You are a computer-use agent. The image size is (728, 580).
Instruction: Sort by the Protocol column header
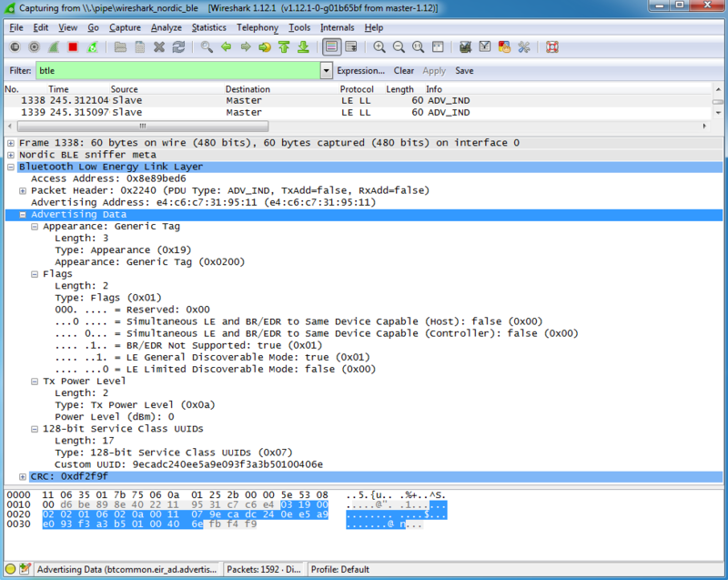click(x=357, y=89)
